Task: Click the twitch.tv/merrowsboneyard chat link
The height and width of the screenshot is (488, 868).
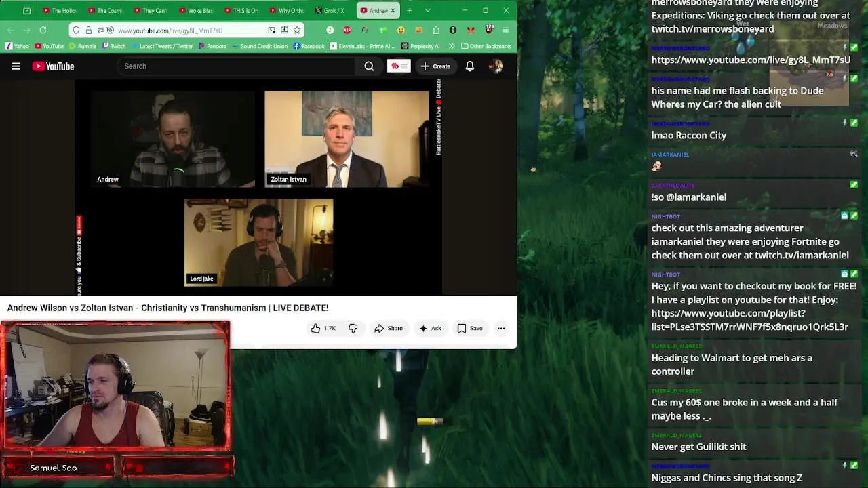Action: [713, 29]
